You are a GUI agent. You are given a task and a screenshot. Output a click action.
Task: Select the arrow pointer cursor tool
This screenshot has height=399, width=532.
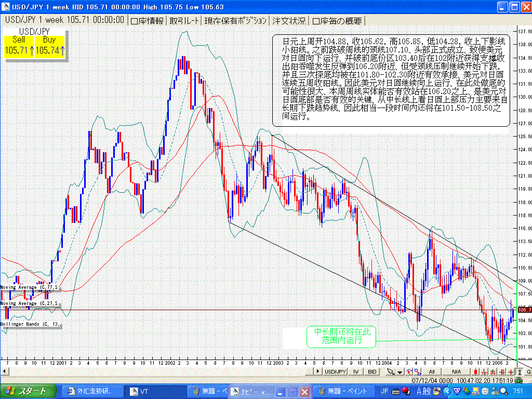coord(390,371)
